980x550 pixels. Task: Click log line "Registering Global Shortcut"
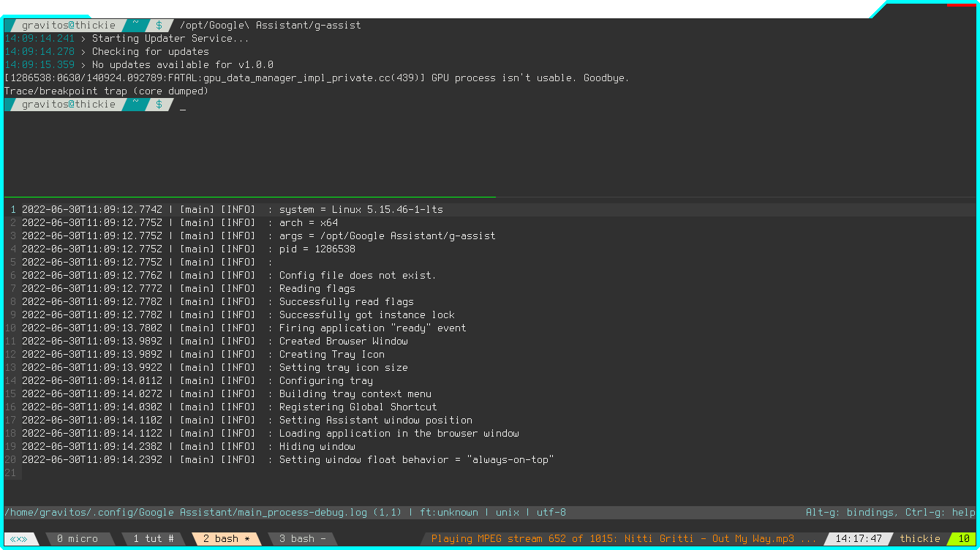coord(358,407)
